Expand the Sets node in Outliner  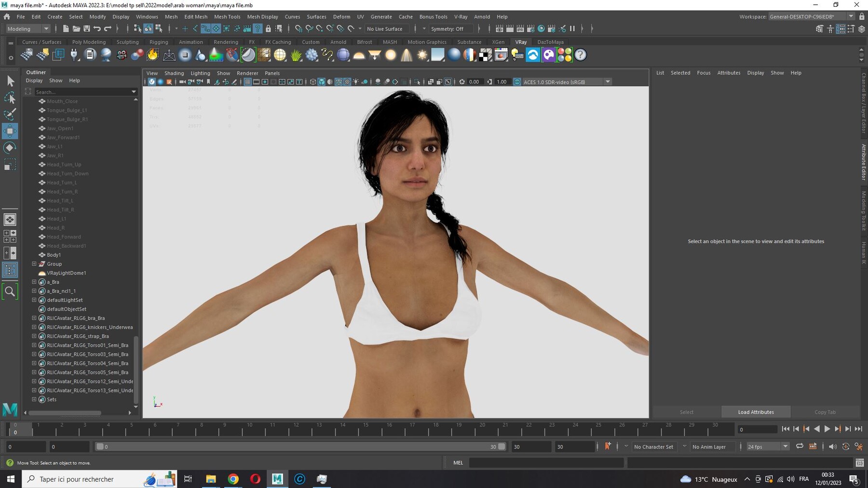tap(34, 399)
